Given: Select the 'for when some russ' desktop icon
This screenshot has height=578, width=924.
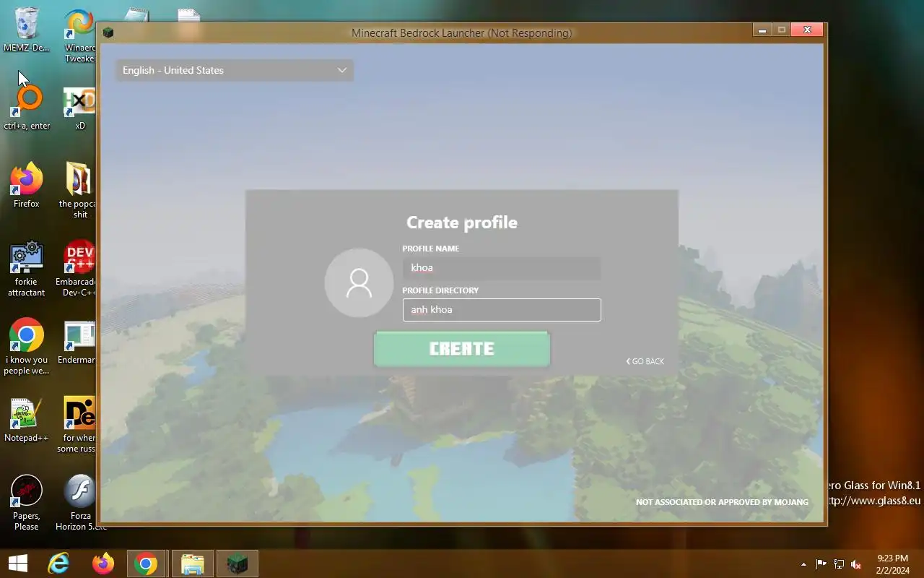Looking at the screenshot, I should [x=78, y=425].
